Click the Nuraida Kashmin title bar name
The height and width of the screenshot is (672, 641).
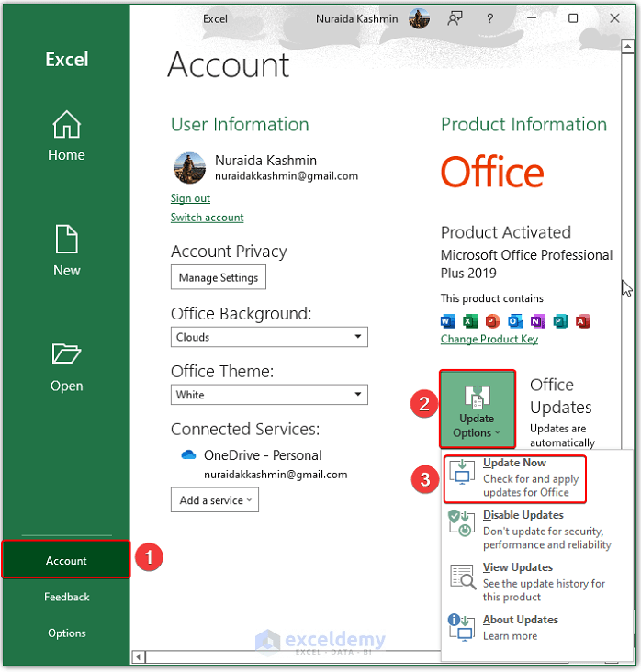[x=356, y=19]
